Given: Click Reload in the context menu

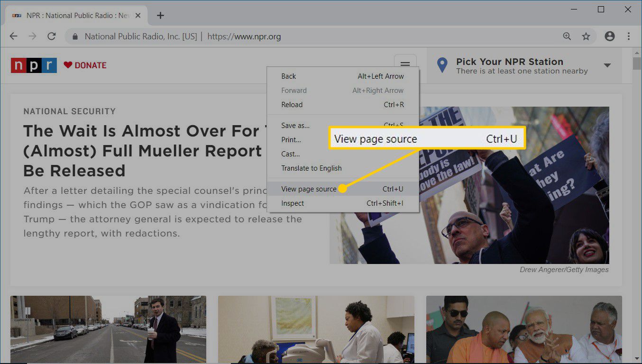Looking at the screenshot, I should [292, 105].
